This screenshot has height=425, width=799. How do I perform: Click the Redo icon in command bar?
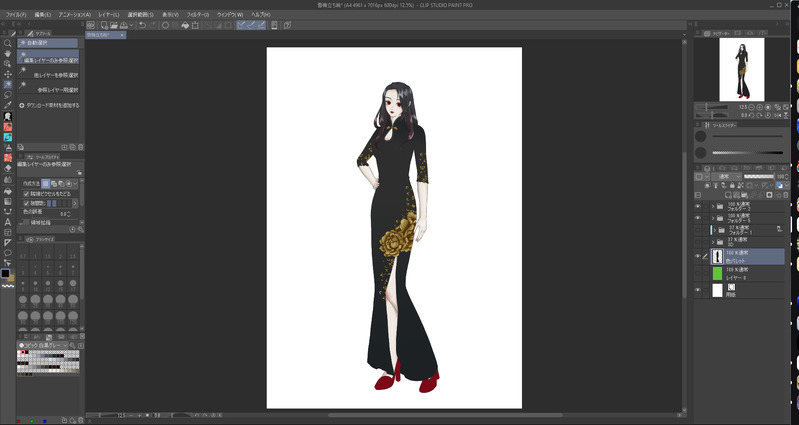152,25
